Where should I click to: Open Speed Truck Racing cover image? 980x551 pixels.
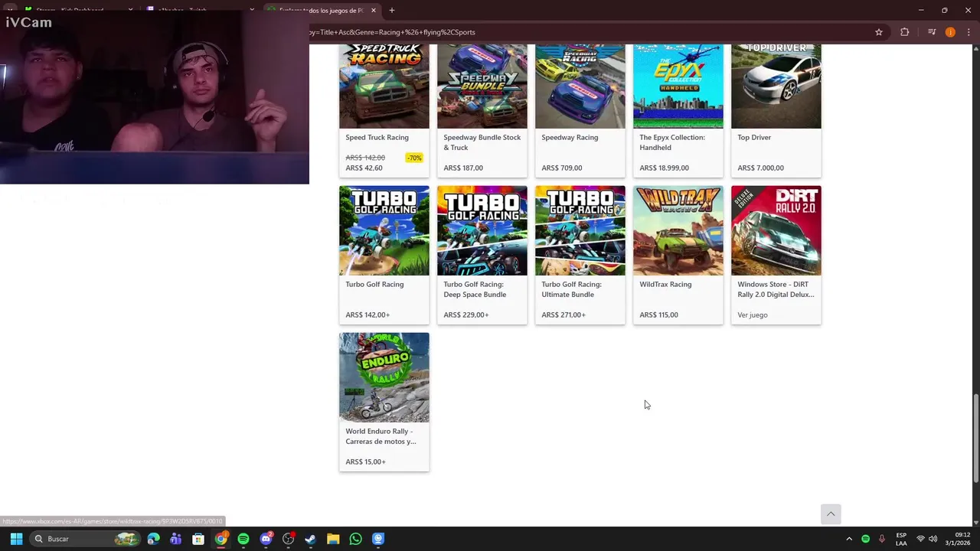point(384,86)
